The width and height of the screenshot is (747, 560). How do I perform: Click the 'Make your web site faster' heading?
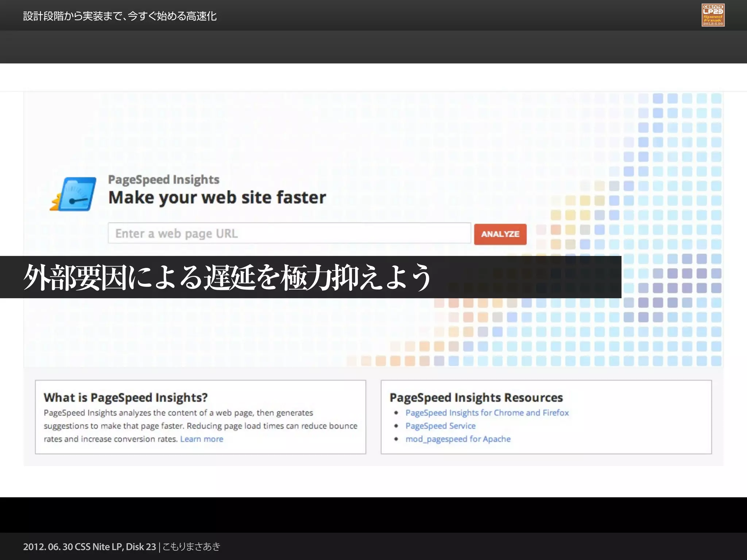pos(217,198)
